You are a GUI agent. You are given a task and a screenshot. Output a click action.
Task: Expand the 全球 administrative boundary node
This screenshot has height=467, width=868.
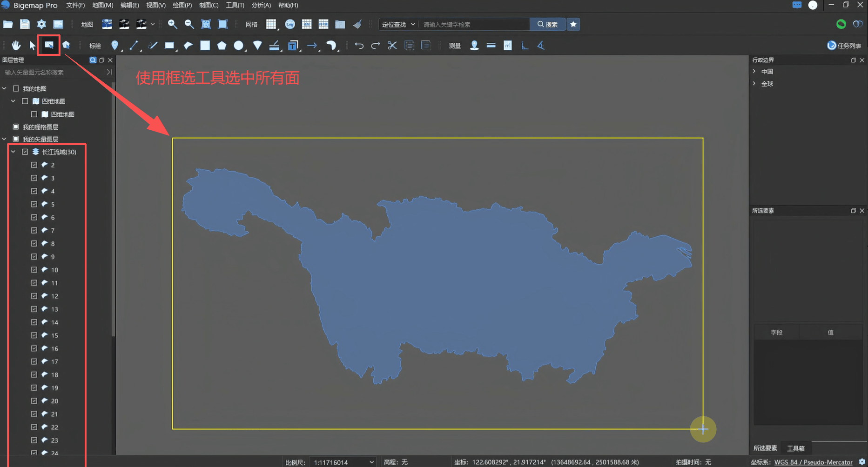pyautogui.click(x=754, y=84)
